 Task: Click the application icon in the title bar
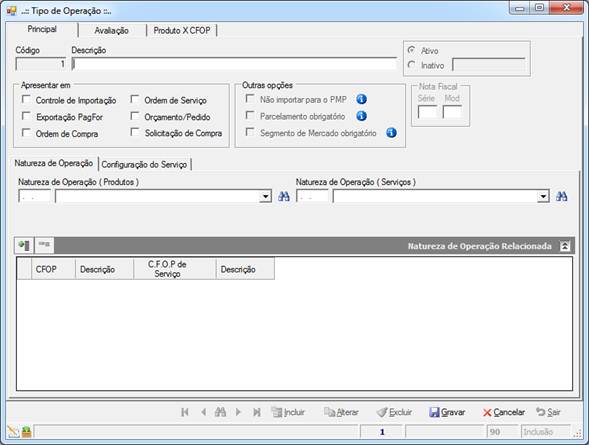[11, 11]
